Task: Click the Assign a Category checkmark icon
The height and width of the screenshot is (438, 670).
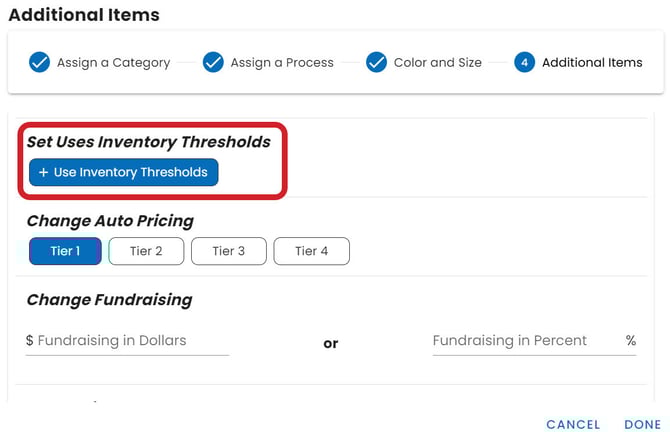Action: [x=39, y=63]
